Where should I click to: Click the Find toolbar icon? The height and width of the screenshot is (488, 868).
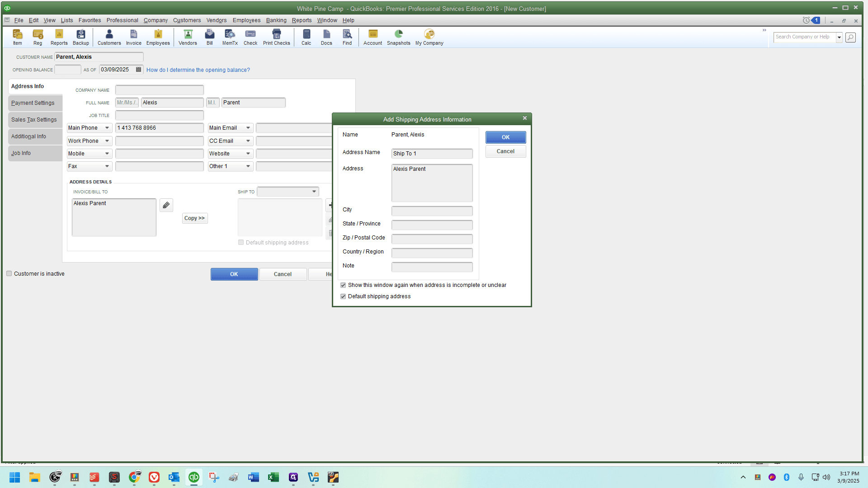click(347, 37)
